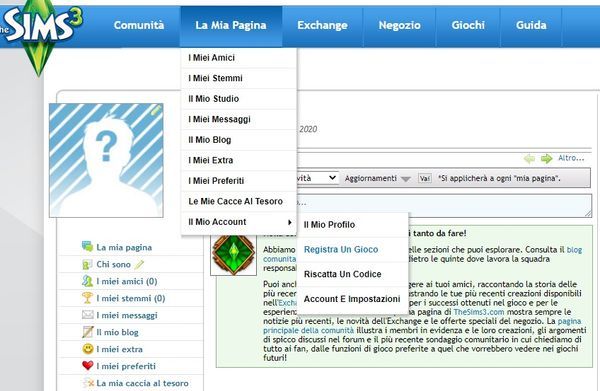Choose I Miei Messaggi menu entry

coord(239,119)
